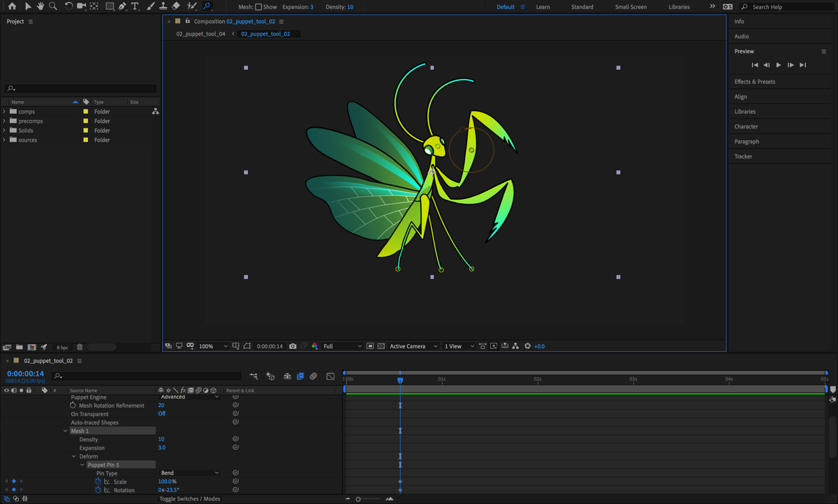838x504 pixels.
Task: Click the Home icon
Action: tap(12, 6)
